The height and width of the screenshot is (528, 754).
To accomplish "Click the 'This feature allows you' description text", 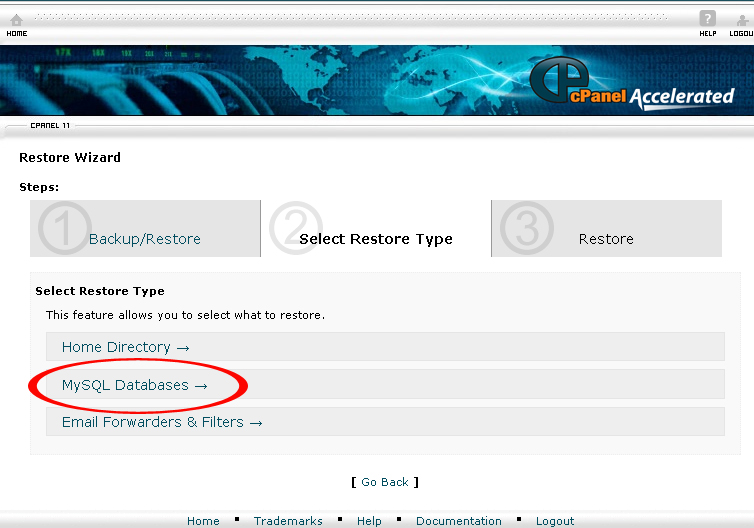I will pos(185,315).
